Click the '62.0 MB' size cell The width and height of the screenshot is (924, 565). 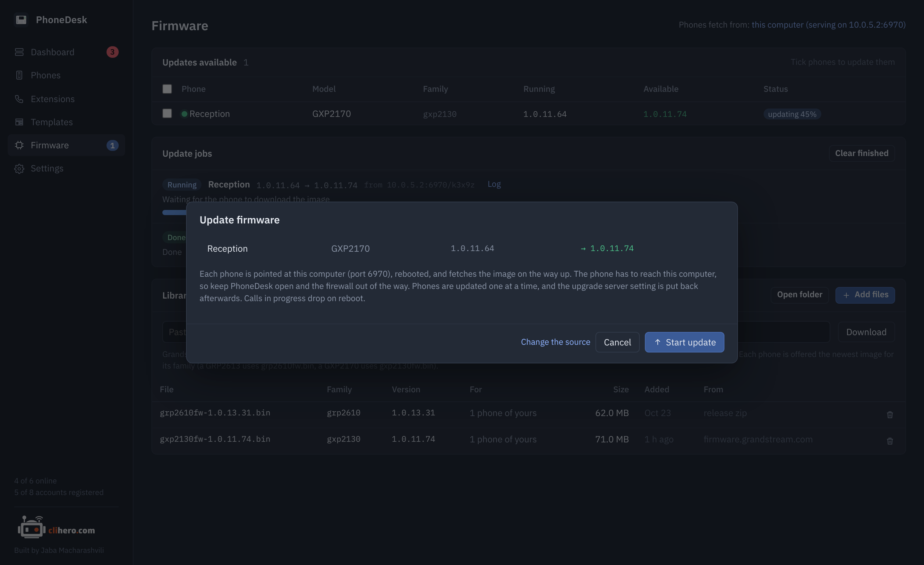click(612, 413)
